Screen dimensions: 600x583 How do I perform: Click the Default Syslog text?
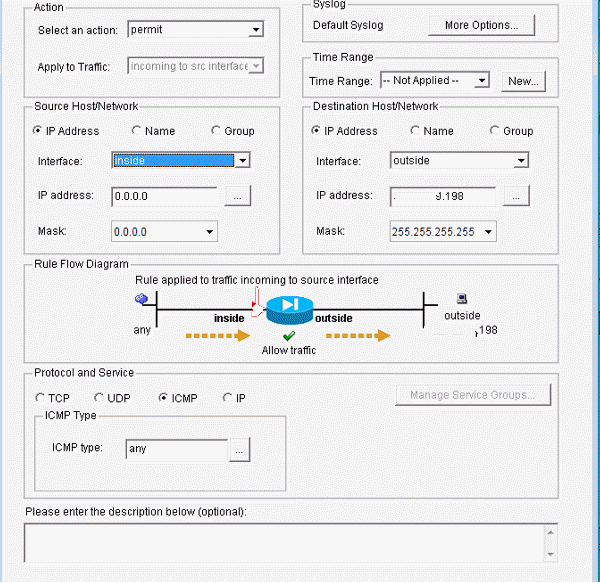(x=348, y=25)
